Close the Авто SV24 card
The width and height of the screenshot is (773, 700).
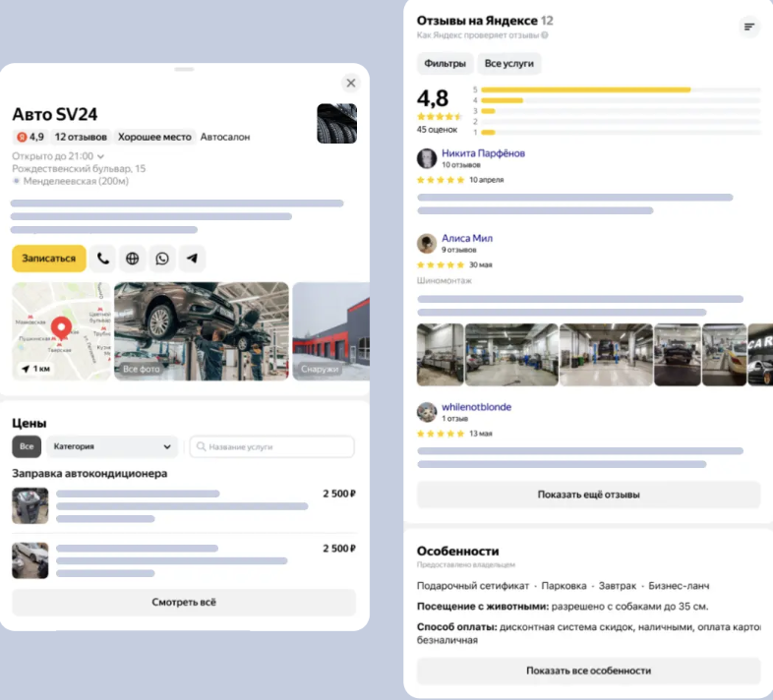coord(350,83)
